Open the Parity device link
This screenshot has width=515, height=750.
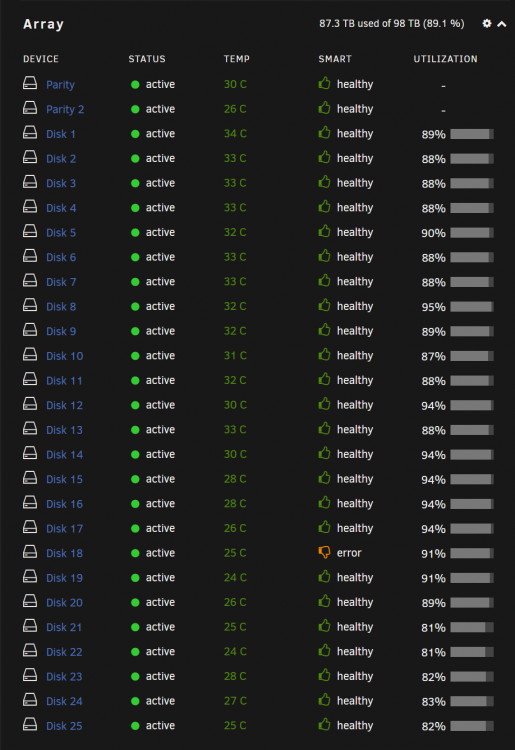pyautogui.click(x=60, y=85)
